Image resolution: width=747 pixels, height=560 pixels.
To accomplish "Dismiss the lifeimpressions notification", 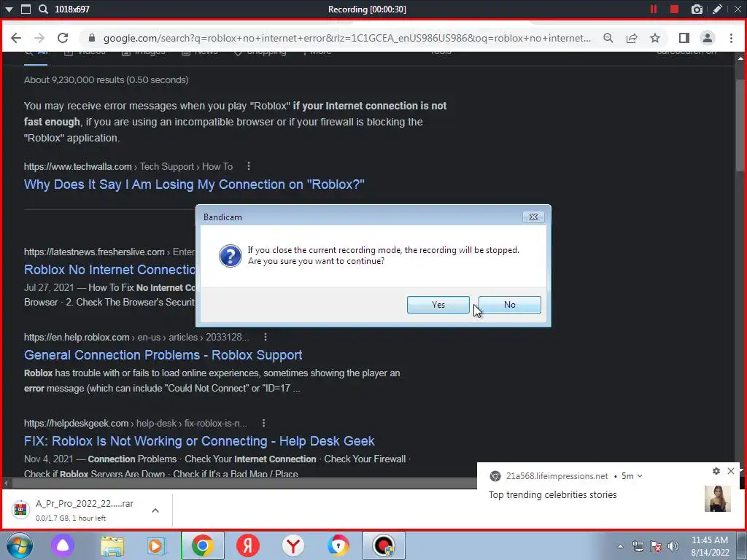I will click(x=731, y=471).
